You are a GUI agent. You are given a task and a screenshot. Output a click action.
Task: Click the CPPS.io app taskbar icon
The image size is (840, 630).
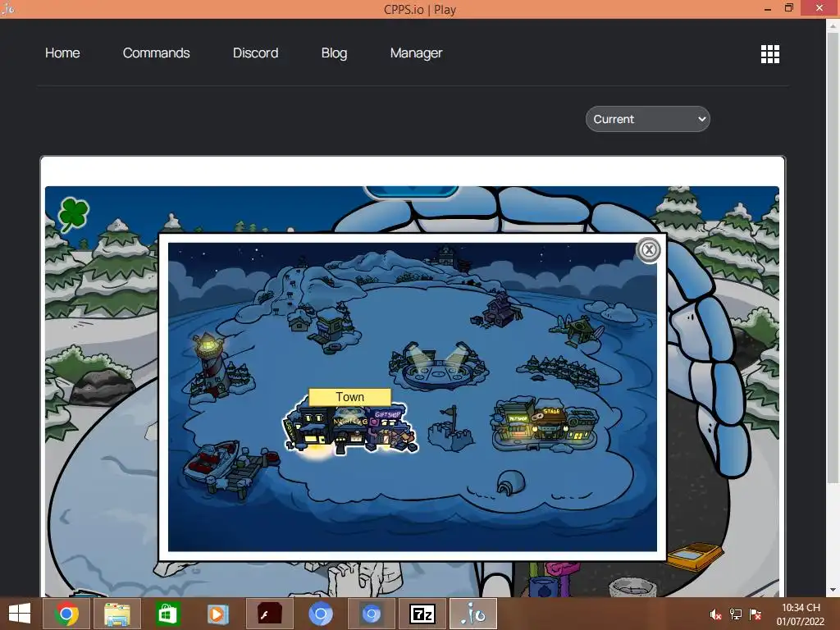[x=473, y=614]
